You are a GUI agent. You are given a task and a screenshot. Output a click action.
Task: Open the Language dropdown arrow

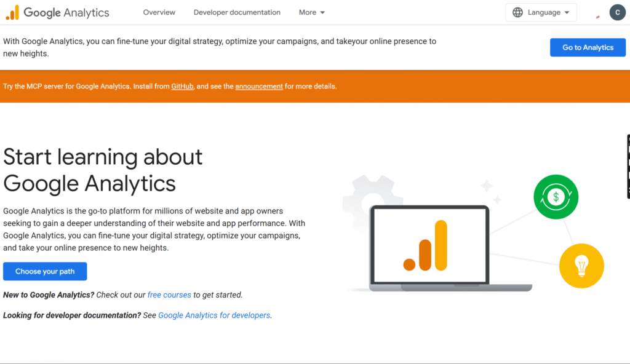pos(567,13)
